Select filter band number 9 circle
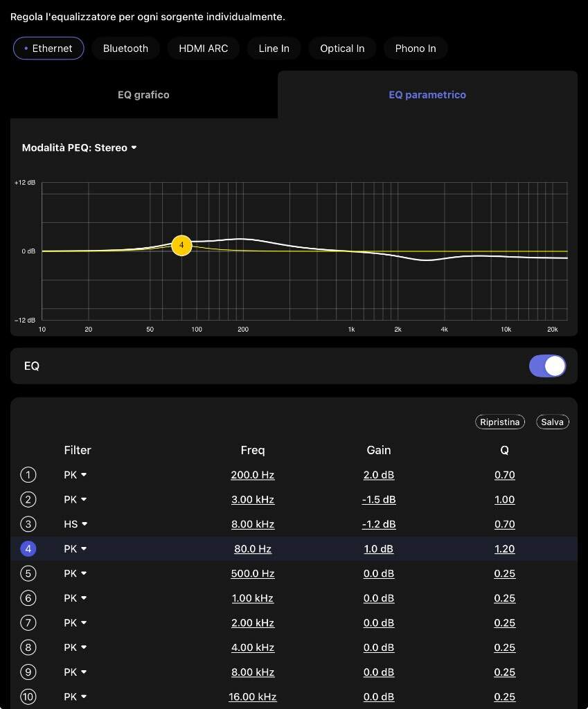 coord(28,672)
